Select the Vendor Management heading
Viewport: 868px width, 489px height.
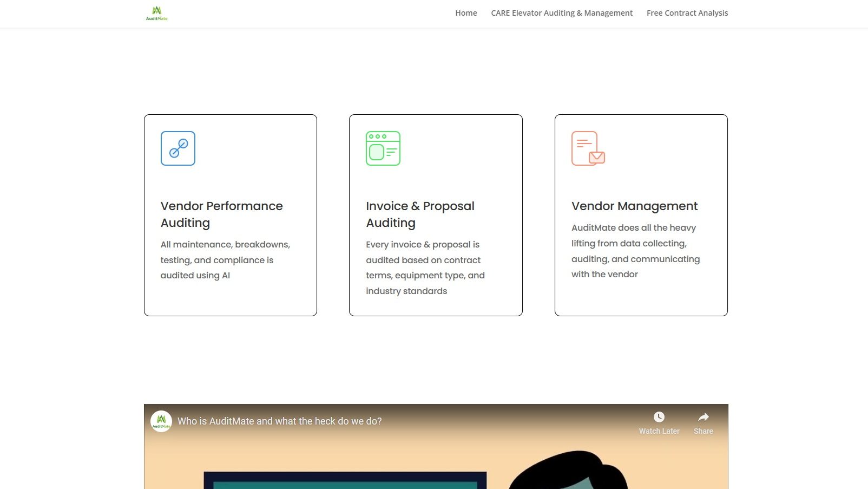(x=634, y=206)
